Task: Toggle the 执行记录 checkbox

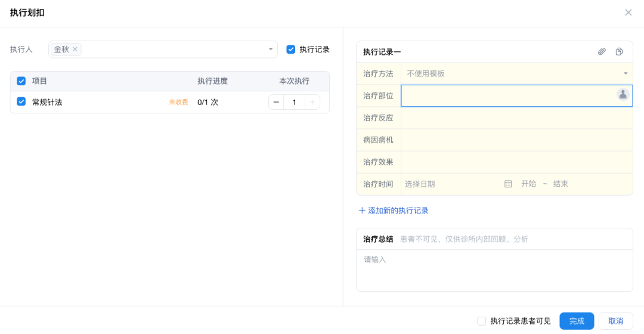Action: click(x=291, y=50)
